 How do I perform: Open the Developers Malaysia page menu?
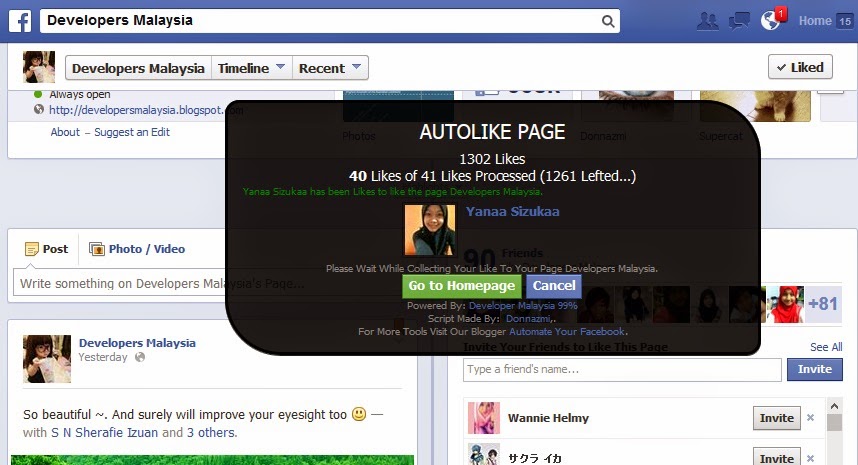tap(137, 68)
